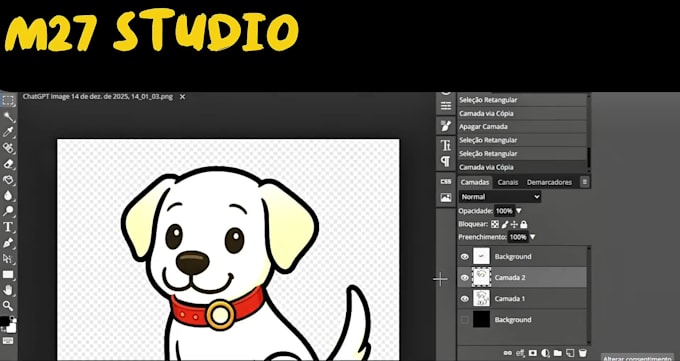Activate the Paint Bucket tool

coord(8,180)
